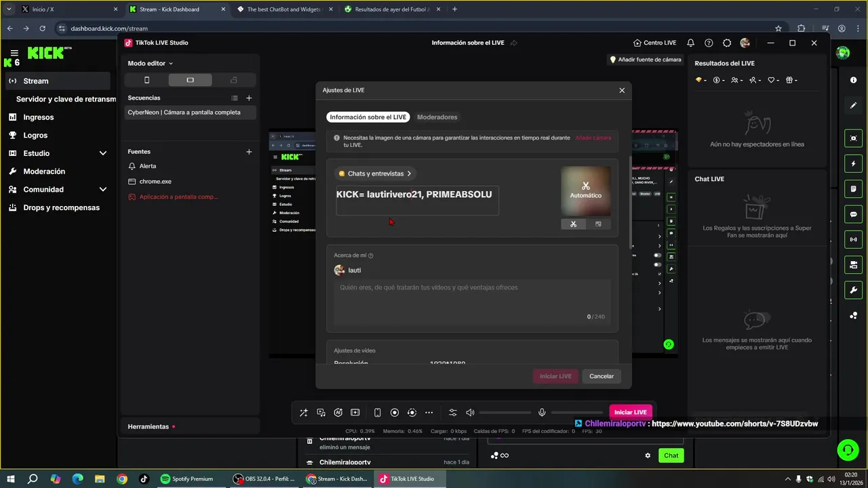Open the Secuencias list options icon
The height and width of the screenshot is (488, 868).
[x=235, y=98]
